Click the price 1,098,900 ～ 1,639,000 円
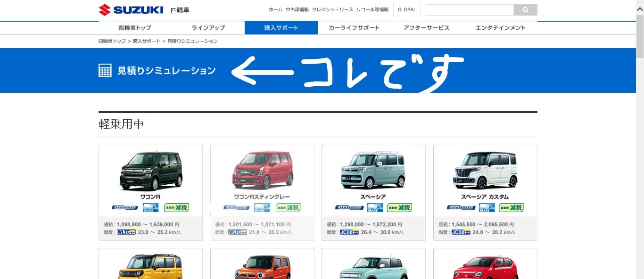644x279 pixels. pyautogui.click(x=148, y=225)
